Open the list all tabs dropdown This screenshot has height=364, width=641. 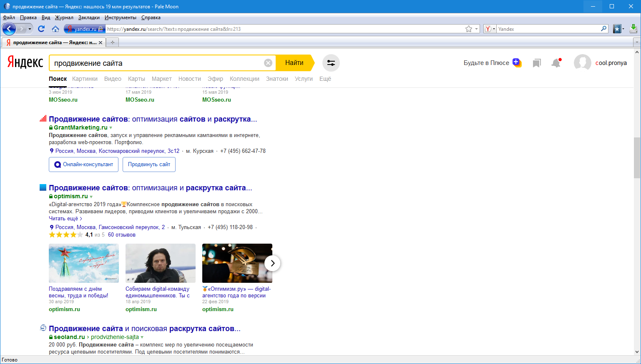[636, 42]
